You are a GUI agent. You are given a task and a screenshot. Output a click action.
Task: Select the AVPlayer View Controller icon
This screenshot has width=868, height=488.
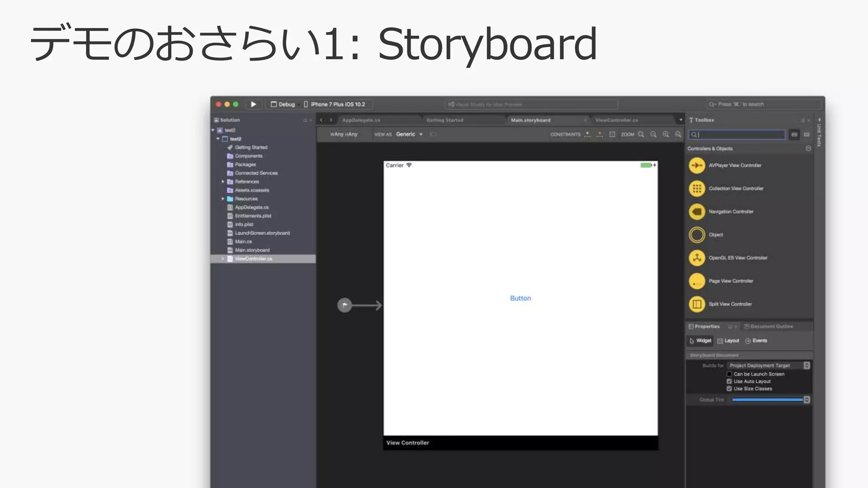coord(697,166)
